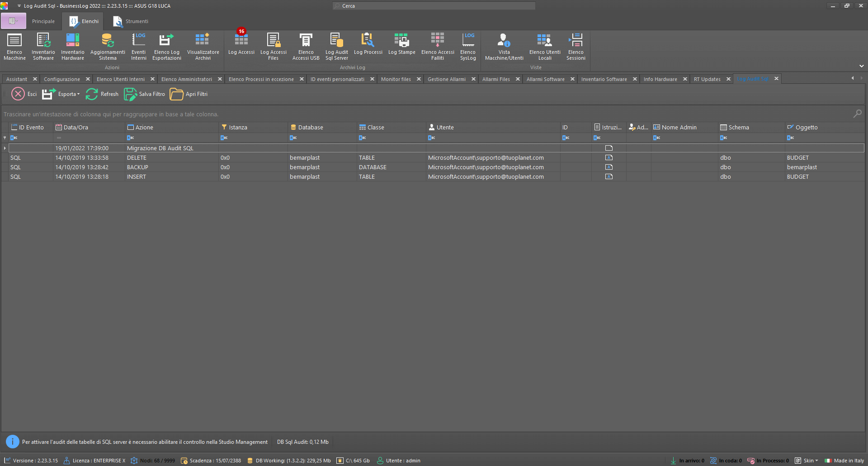Open filter operator for Utente column
The height and width of the screenshot is (466, 868).
point(432,138)
